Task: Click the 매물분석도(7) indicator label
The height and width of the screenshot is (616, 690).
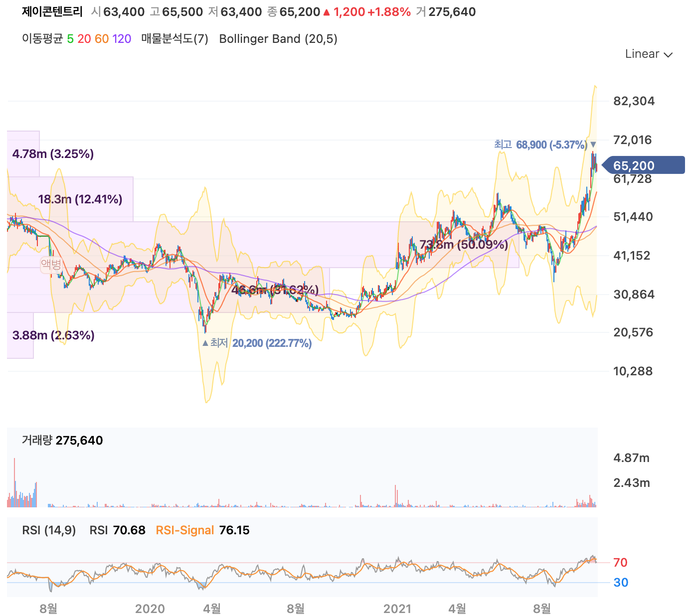Action: 174,39
